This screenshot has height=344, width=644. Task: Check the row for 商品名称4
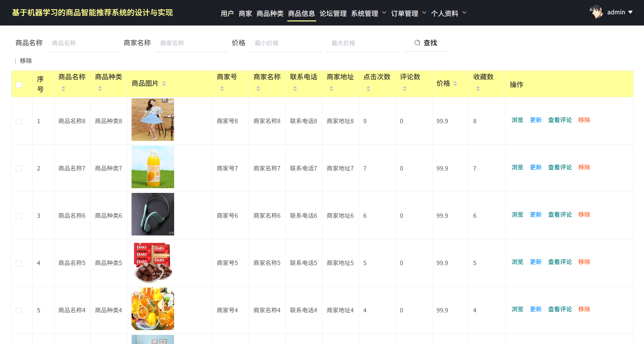pyautogui.click(x=19, y=311)
